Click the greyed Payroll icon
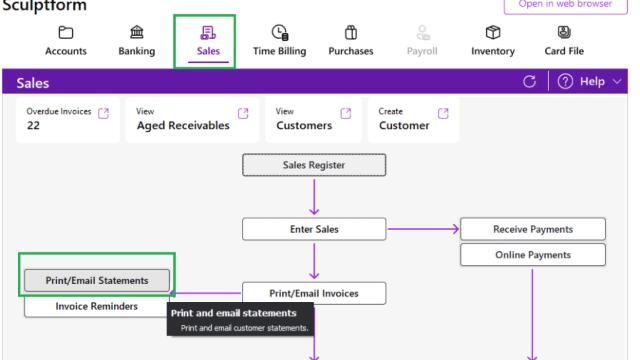Image resolution: width=640 pixels, height=360 pixels. [x=422, y=33]
